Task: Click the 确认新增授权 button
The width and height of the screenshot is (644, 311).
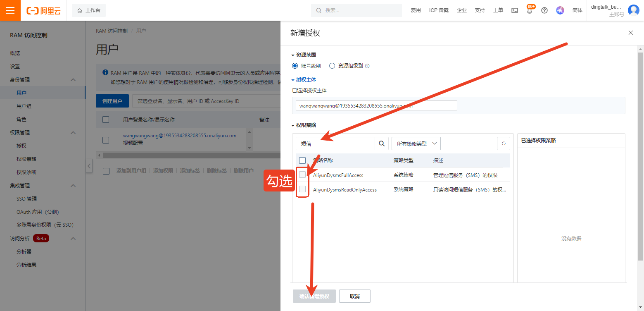Action: (314, 296)
